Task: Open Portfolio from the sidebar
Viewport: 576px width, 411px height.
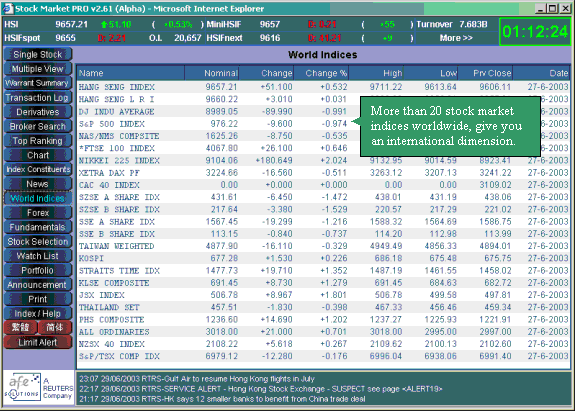Action: (x=38, y=270)
